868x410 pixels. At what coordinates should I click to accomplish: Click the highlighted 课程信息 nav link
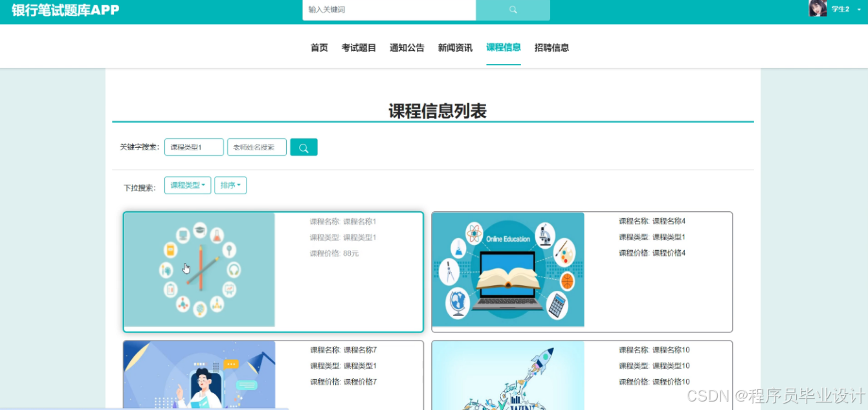coord(503,47)
